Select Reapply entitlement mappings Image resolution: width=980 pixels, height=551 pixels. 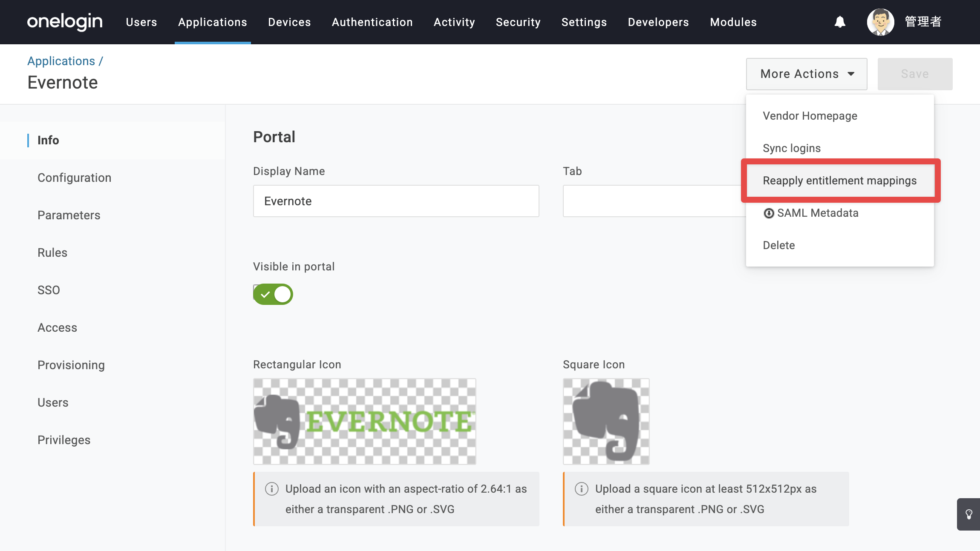pyautogui.click(x=840, y=181)
